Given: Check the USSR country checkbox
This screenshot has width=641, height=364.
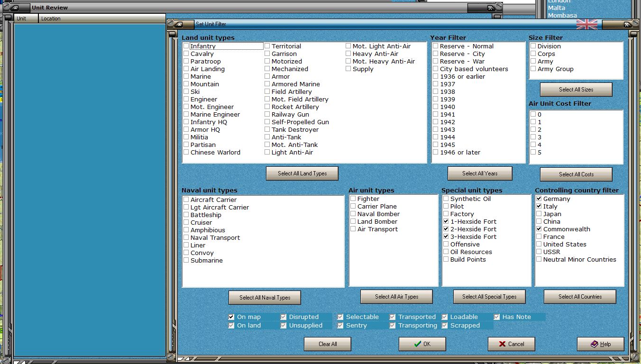Looking at the screenshot, I should 539,252.
